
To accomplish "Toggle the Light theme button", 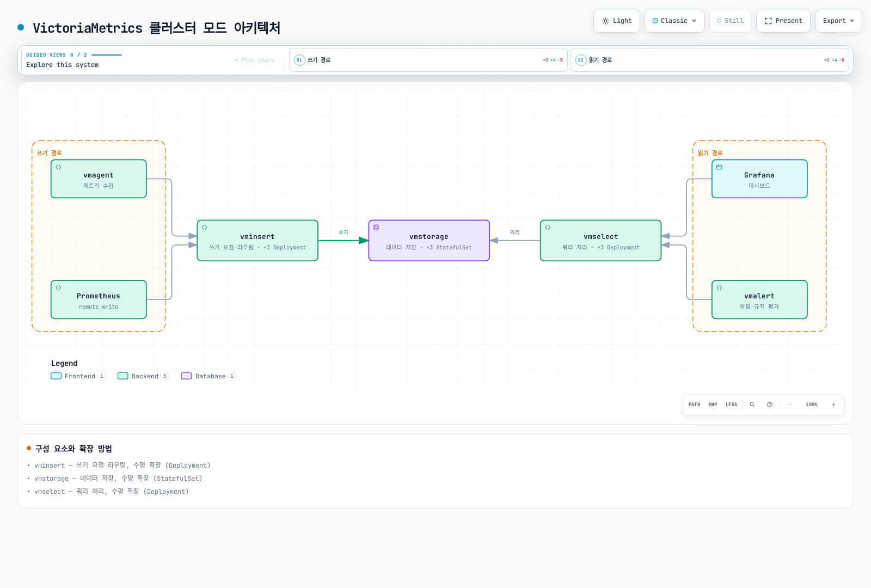I will coord(616,21).
